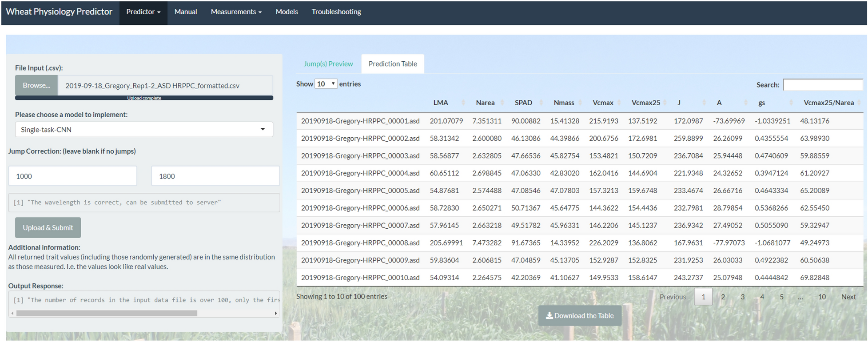Click the jump correction field showing 1000
This screenshot has height=342, width=868.
(73, 176)
